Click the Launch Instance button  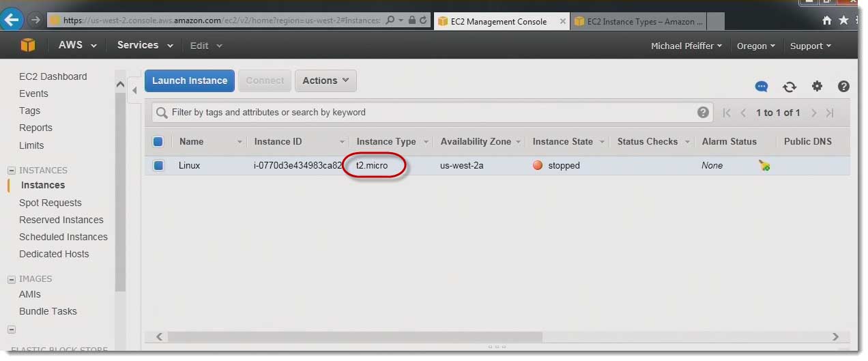[190, 81]
